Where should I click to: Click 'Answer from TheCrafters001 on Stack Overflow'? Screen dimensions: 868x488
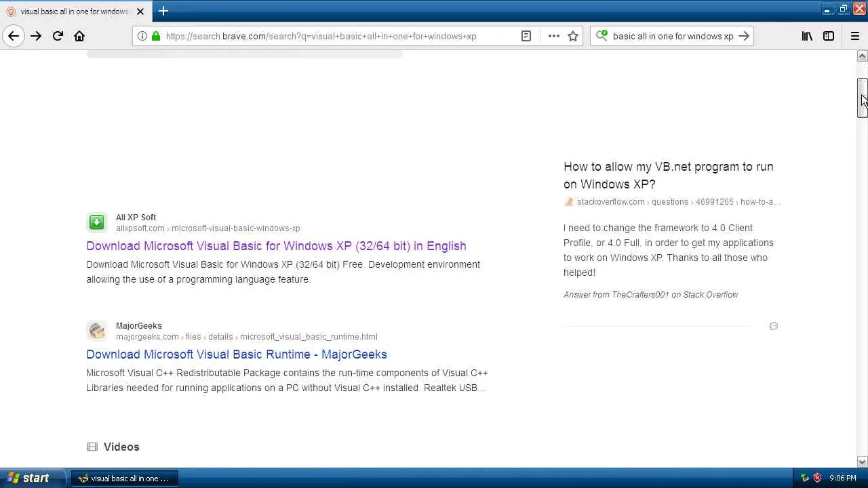point(650,295)
